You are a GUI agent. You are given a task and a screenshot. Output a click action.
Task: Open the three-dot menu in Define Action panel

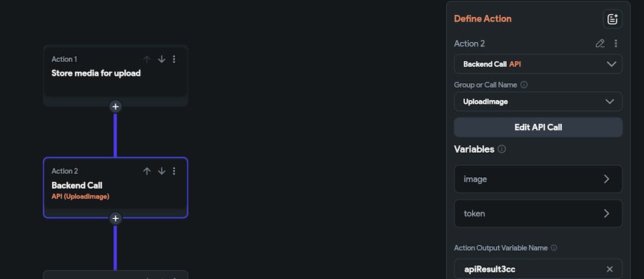pos(616,44)
